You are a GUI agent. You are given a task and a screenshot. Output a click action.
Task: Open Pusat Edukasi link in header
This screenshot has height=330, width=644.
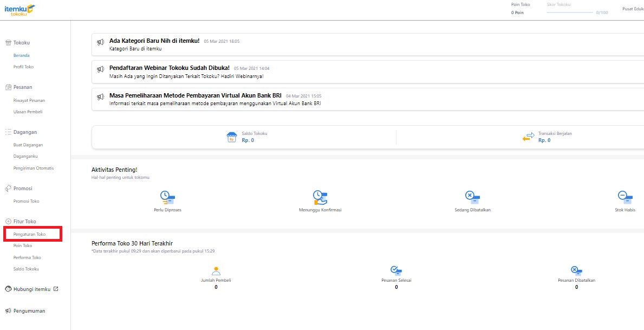click(x=633, y=8)
